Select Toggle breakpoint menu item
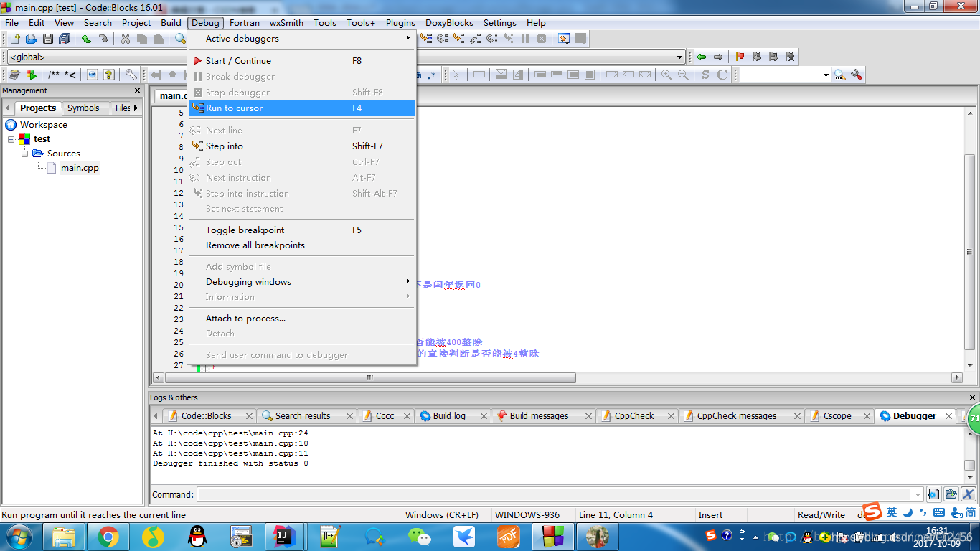The image size is (980, 551). (x=301, y=230)
